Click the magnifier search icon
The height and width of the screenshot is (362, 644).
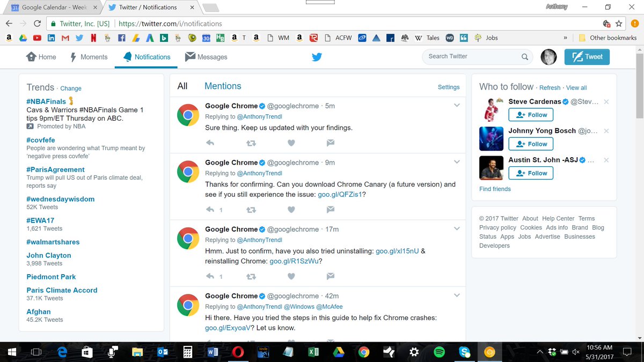pos(525,56)
